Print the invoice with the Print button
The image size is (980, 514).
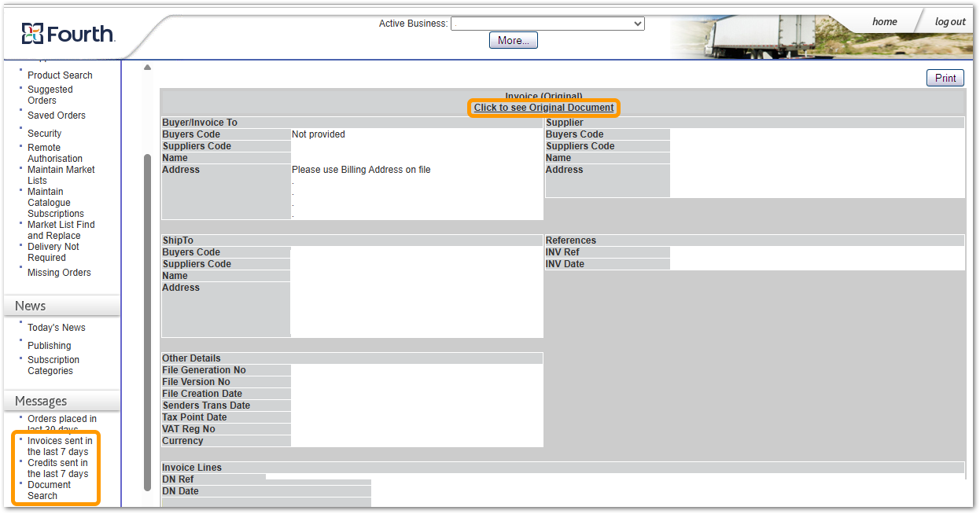[945, 78]
